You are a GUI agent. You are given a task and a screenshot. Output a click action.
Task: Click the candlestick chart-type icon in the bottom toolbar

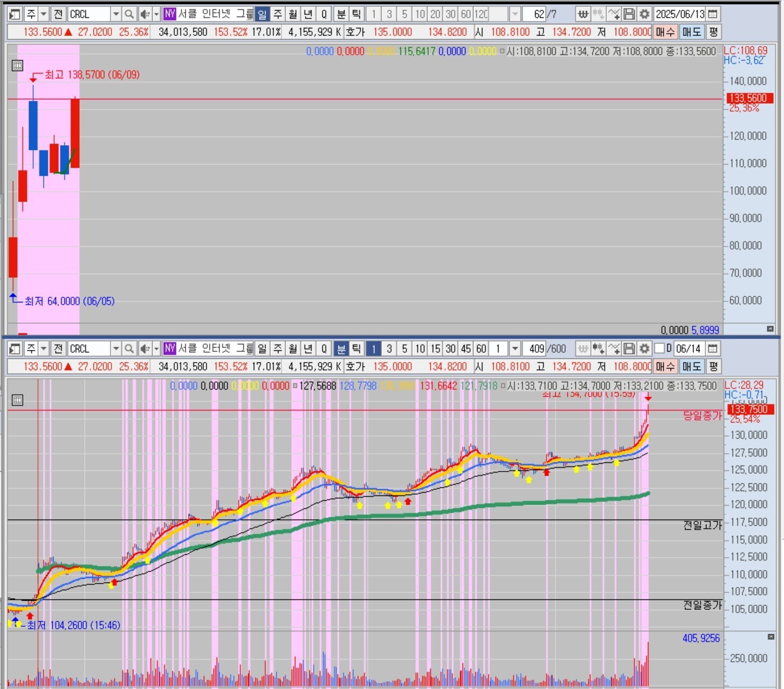598,349
